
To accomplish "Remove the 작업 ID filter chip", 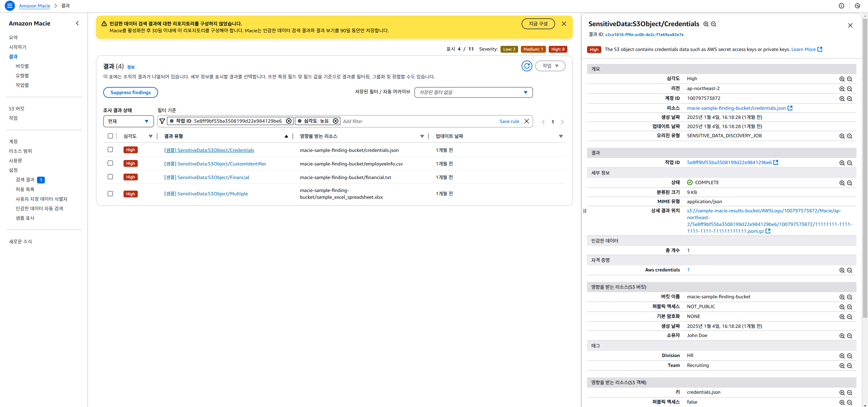I will (289, 121).
